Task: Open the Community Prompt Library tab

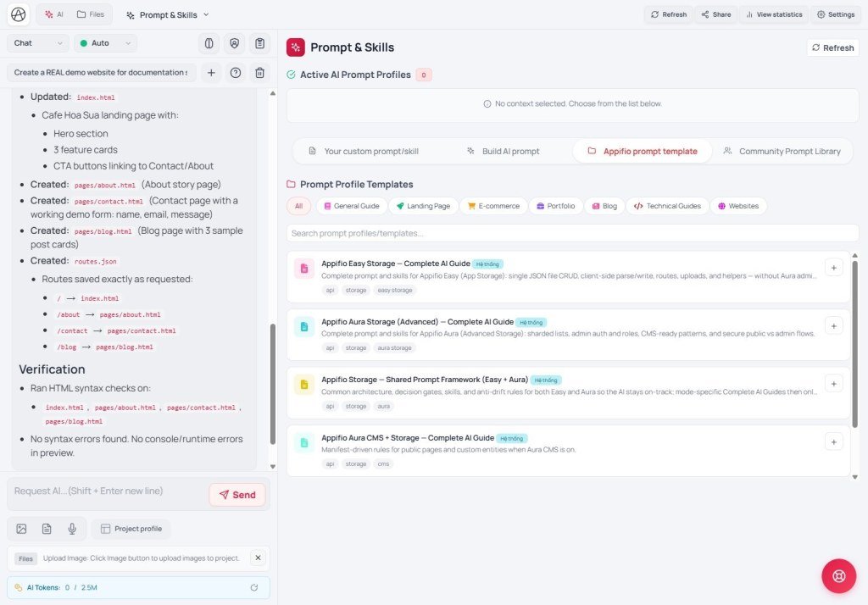Action: (782, 151)
